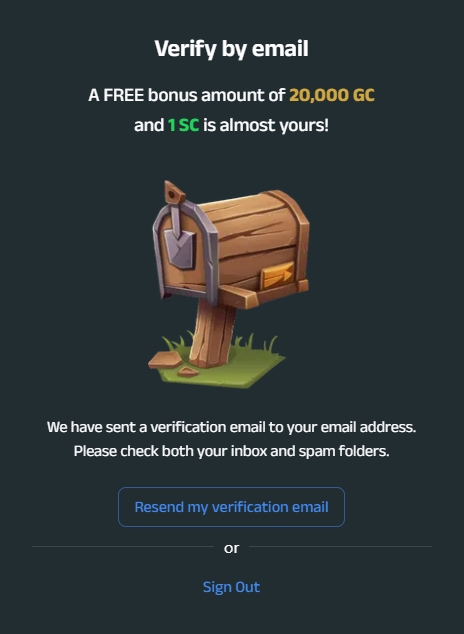464x634 pixels.
Task: Click the "A FREE bonus amount of" text
Action: [187, 95]
